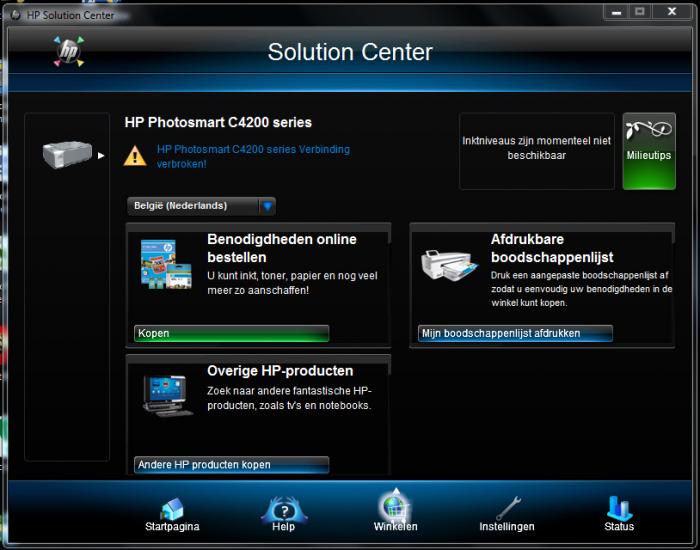Image resolution: width=700 pixels, height=550 pixels.
Task: Open the Verbinding verbroken link
Action: click(x=253, y=156)
